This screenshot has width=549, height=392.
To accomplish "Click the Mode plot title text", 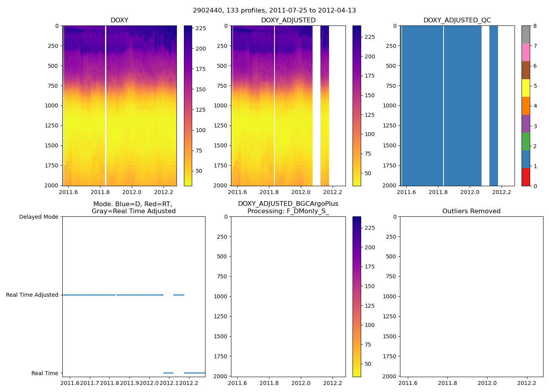I will (133, 207).
